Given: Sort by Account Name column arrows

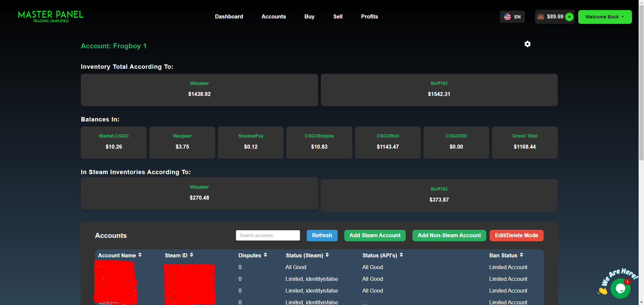Looking at the screenshot, I should (x=140, y=255).
